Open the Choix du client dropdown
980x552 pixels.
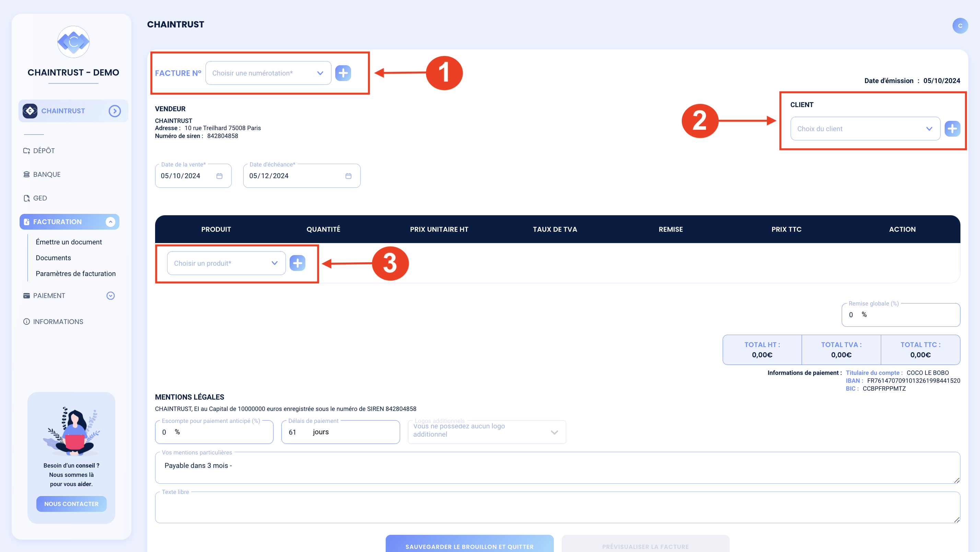[865, 129]
